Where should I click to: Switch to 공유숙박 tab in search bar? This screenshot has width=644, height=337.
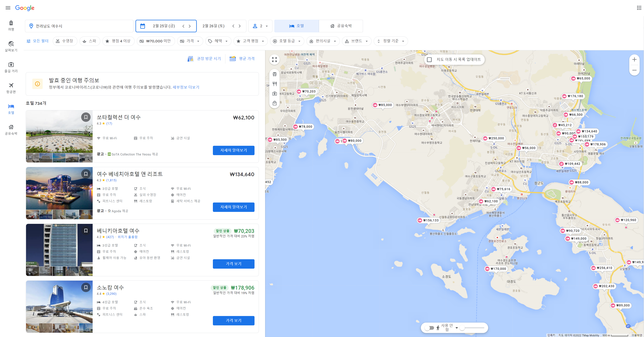(341, 26)
